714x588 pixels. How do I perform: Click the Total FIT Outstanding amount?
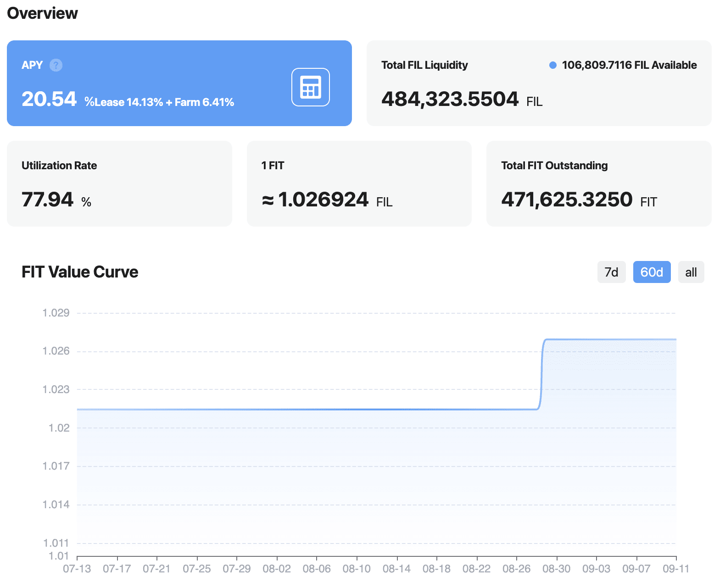(567, 200)
